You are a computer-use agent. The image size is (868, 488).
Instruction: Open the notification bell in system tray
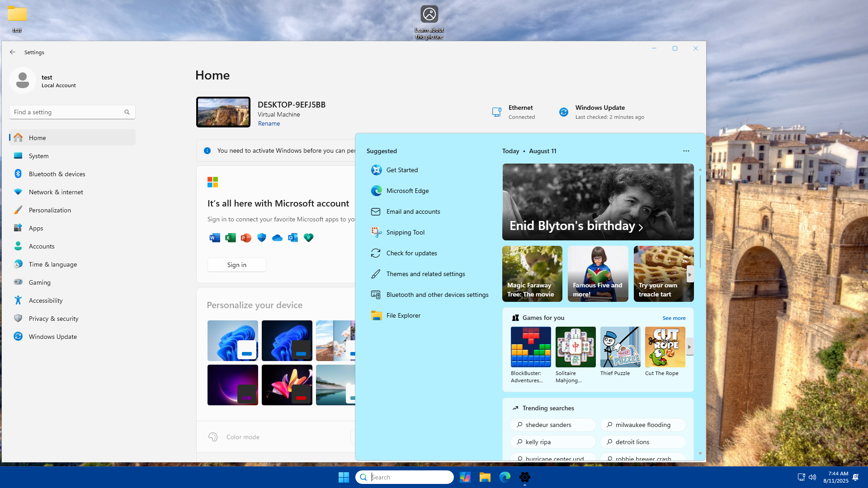856,477
